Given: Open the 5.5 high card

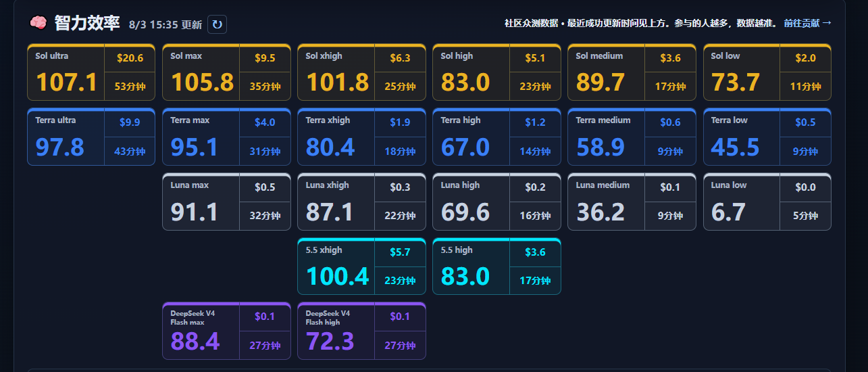Looking at the screenshot, I should [496, 266].
